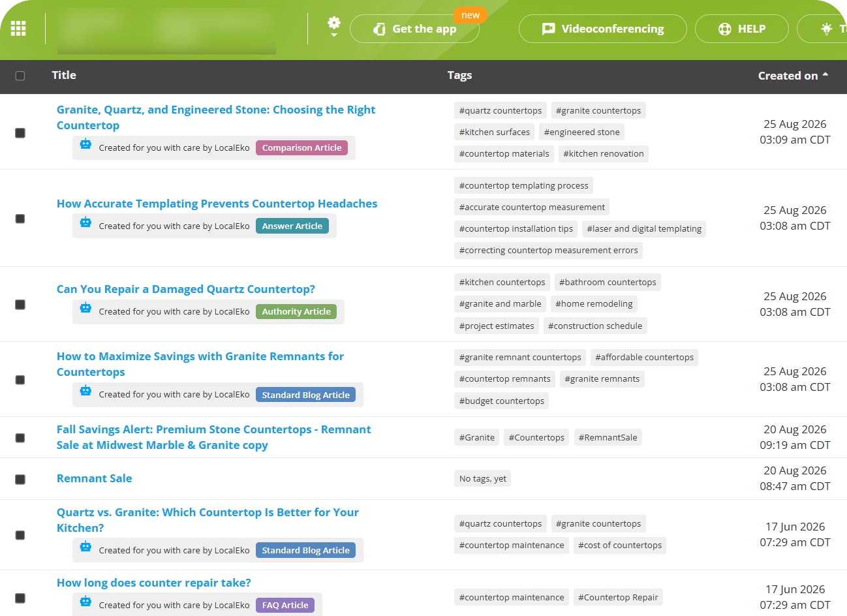
Task: Click the FAQ Article badge
Action: coord(285,606)
